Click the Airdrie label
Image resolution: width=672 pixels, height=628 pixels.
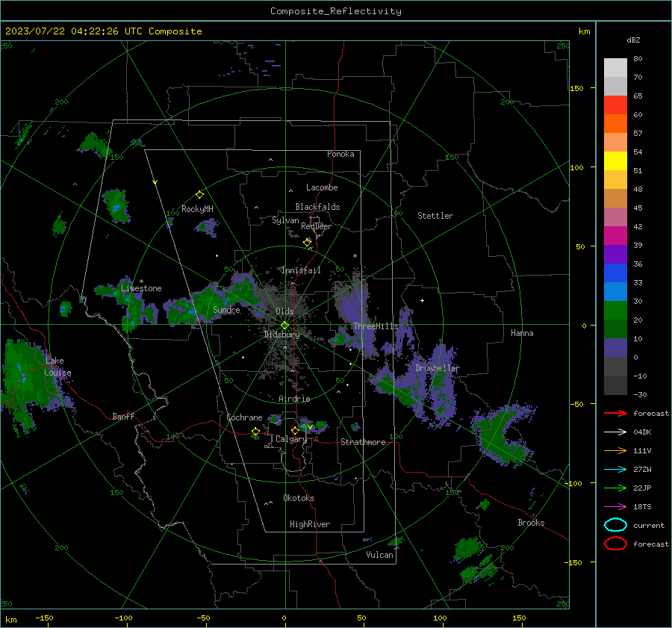[x=294, y=399]
